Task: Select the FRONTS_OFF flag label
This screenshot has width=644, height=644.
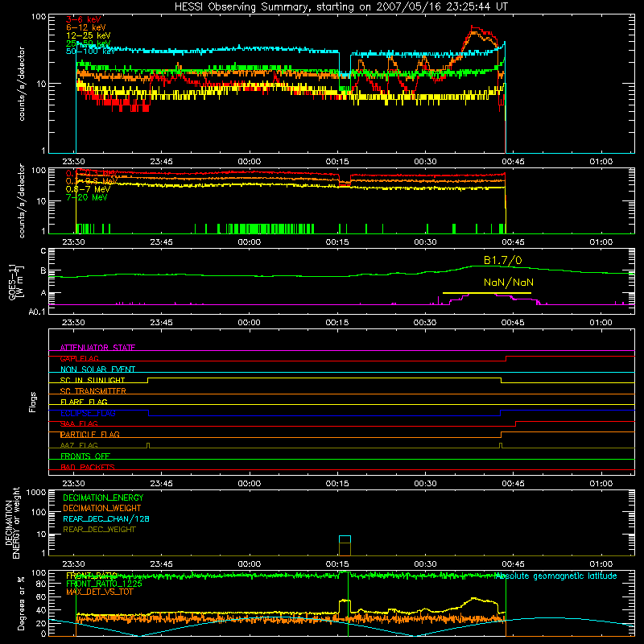Action: (x=85, y=456)
